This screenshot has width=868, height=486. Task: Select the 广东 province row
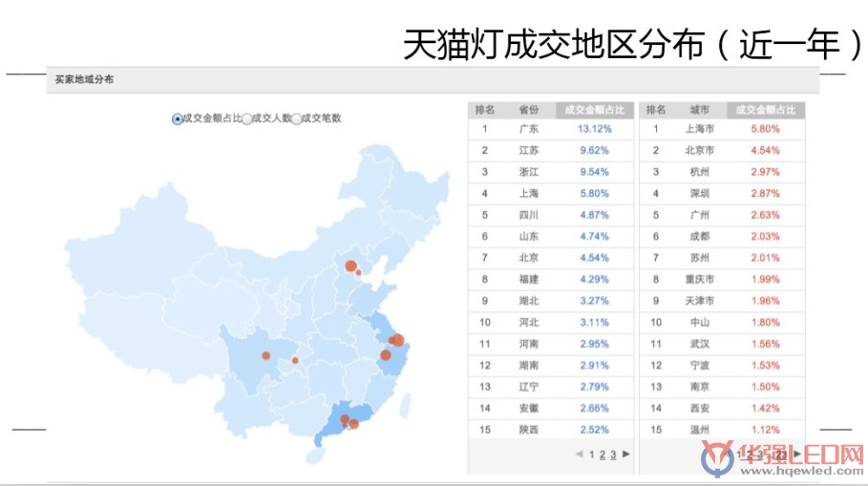tap(551, 129)
